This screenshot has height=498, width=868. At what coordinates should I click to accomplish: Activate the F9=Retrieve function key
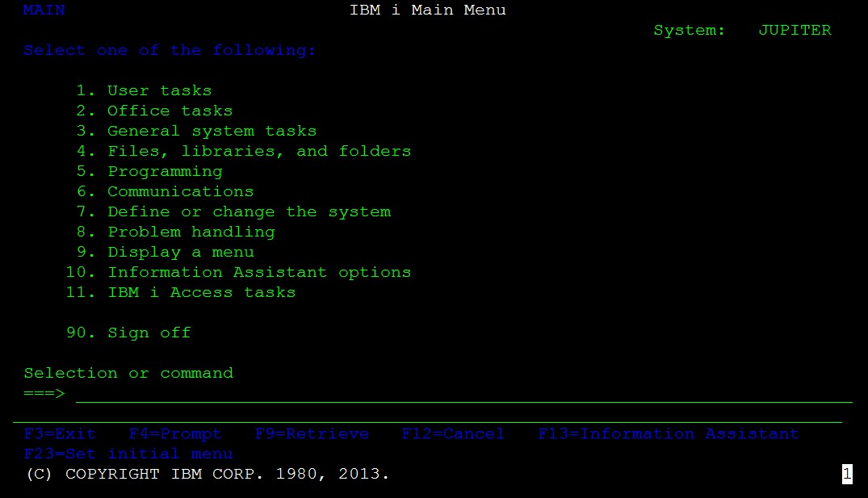[x=312, y=433]
